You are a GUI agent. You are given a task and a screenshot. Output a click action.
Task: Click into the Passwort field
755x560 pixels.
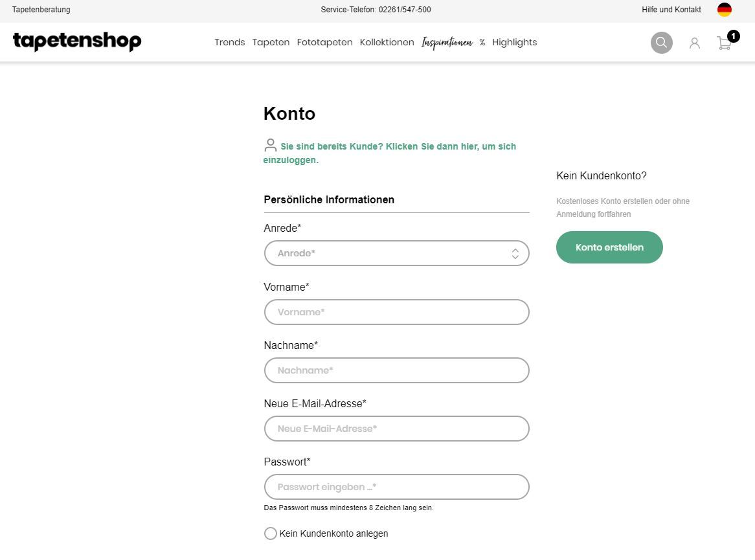pyautogui.click(x=396, y=487)
